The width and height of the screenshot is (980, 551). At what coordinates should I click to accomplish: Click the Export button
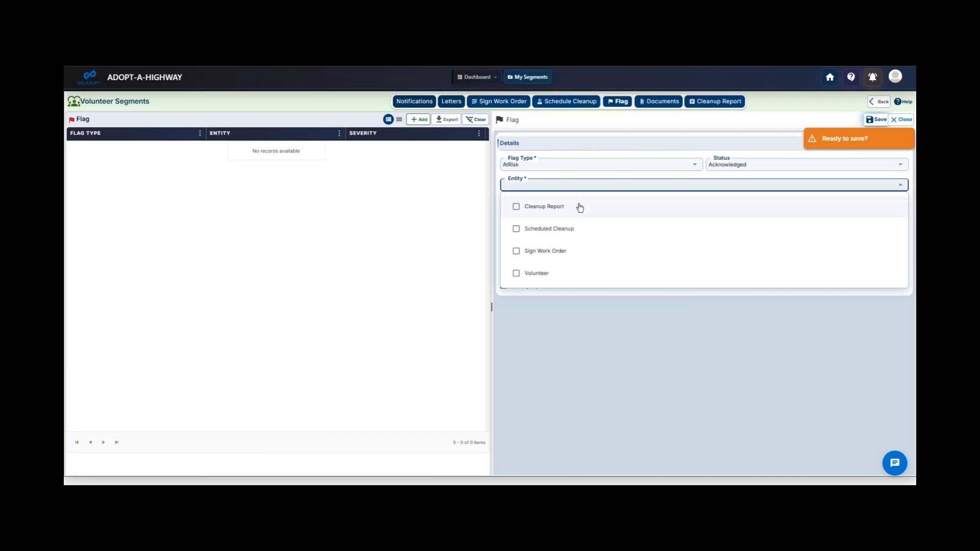[x=446, y=119]
